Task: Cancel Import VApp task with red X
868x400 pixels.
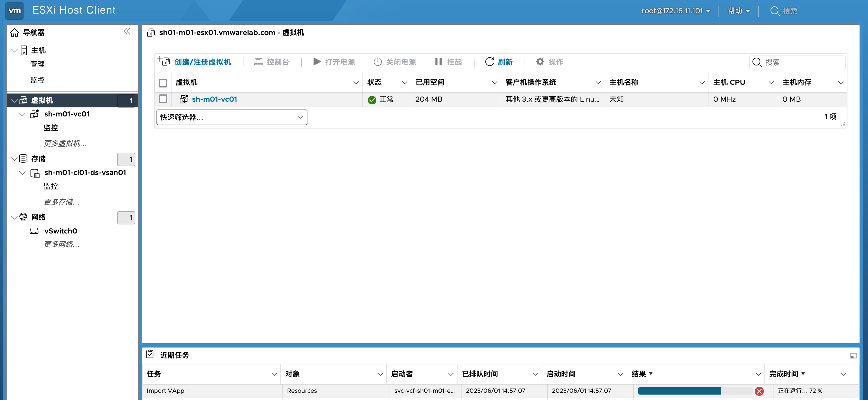Action: 759,391
